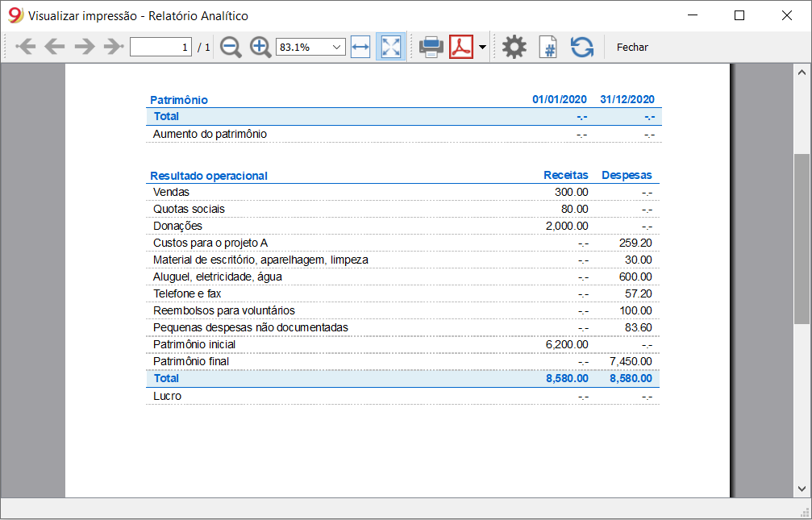Image resolution: width=812 pixels, height=520 pixels.
Task: Click the Patrimônio final row label
Action: coord(191,361)
